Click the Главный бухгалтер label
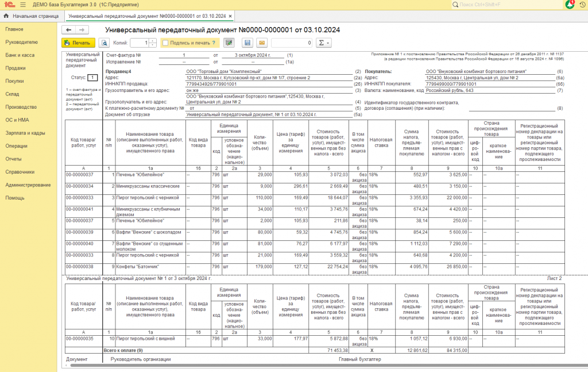This screenshot has width=588, height=372. (x=360, y=359)
